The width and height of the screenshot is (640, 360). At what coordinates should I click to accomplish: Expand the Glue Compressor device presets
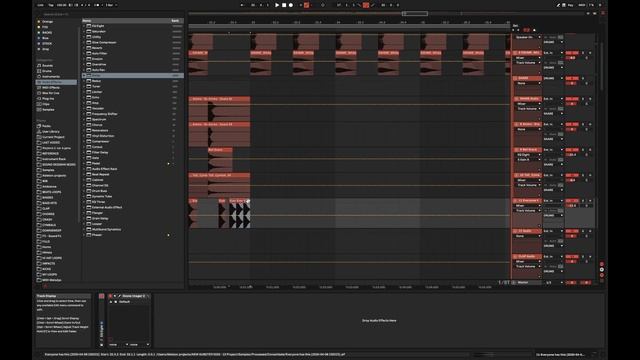point(84,42)
